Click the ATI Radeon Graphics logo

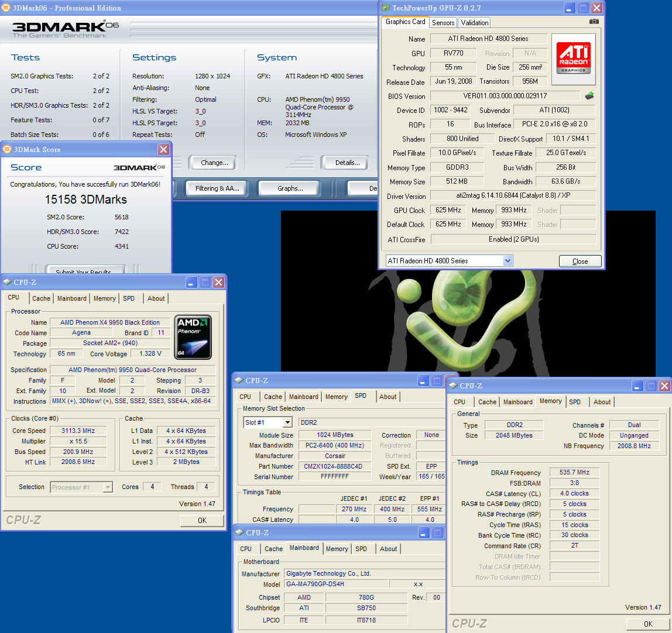coord(574,57)
